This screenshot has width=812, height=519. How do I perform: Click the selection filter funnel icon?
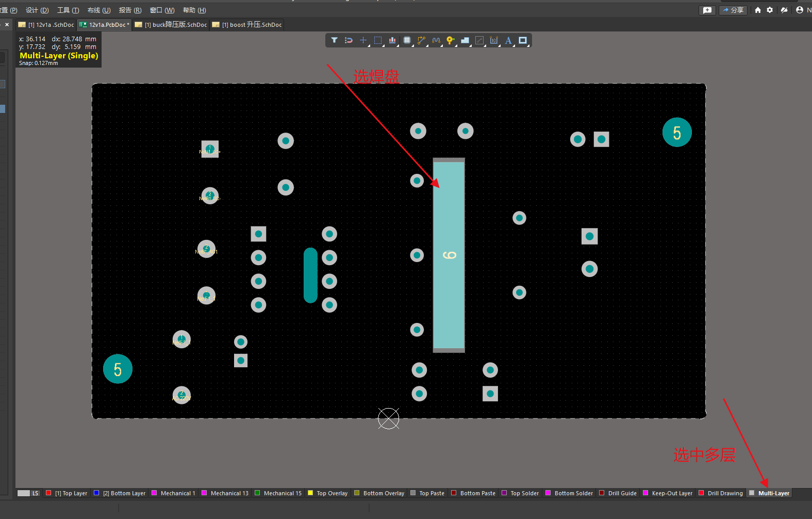click(x=334, y=40)
